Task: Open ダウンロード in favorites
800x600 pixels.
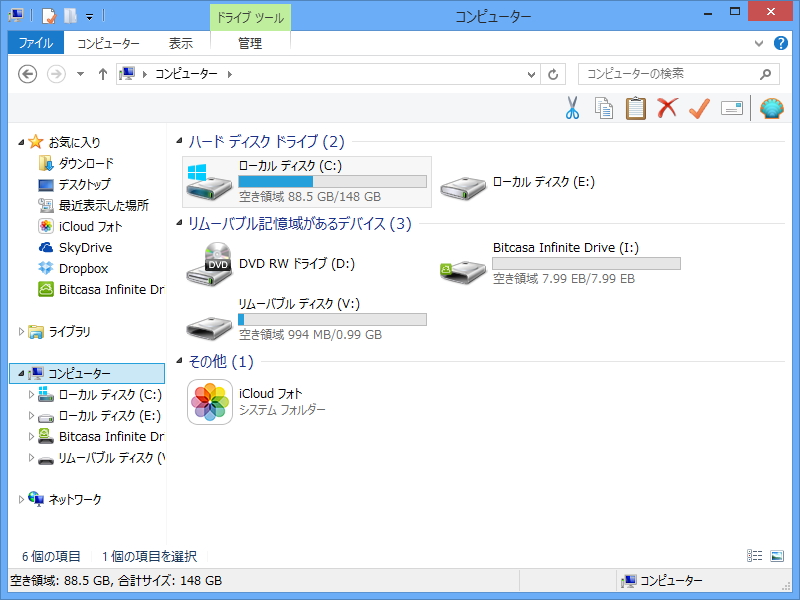Action: (x=76, y=163)
